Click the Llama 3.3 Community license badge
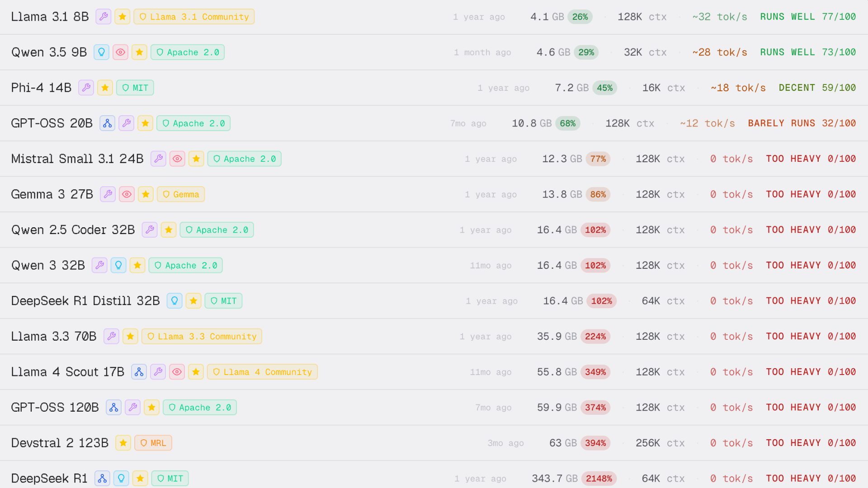This screenshot has width=868, height=488. (202, 337)
